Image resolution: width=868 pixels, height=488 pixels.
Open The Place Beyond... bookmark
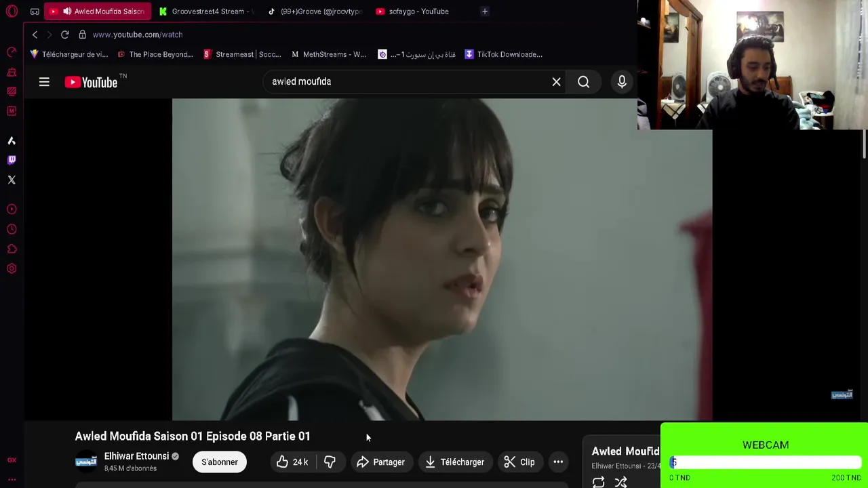[155, 54]
